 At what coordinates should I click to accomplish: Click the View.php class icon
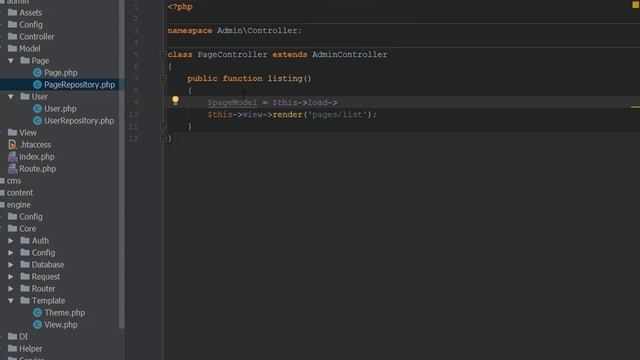click(38, 324)
